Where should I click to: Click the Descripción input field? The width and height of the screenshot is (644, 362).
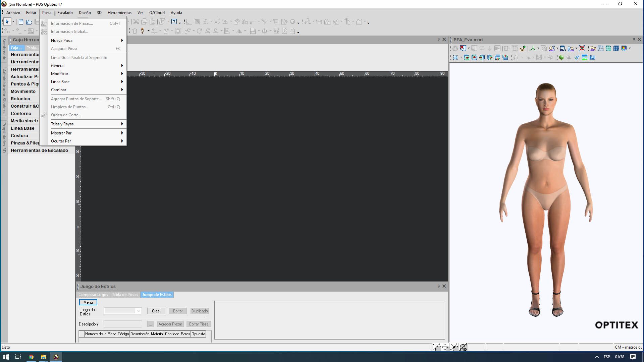pos(122,324)
